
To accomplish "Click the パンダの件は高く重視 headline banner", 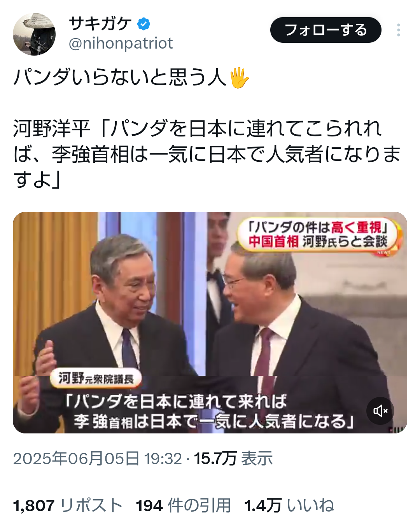I will 318,234.
